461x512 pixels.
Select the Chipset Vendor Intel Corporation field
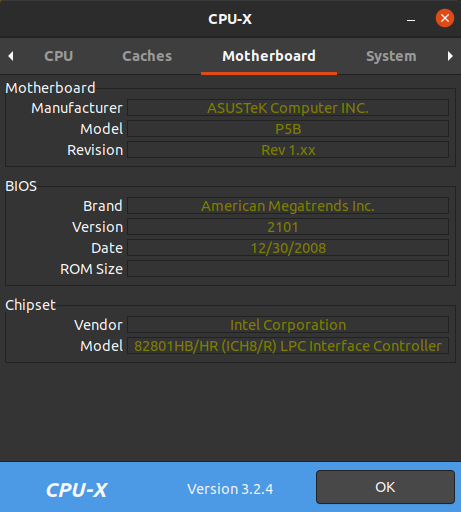click(x=288, y=325)
